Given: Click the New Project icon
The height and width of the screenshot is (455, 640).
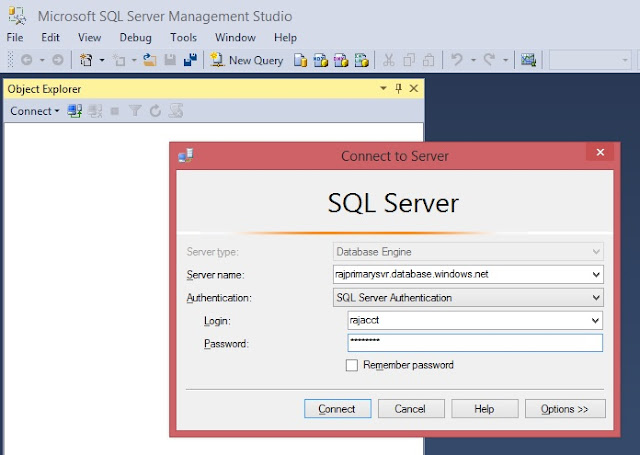Looking at the screenshot, I should pos(86,60).
